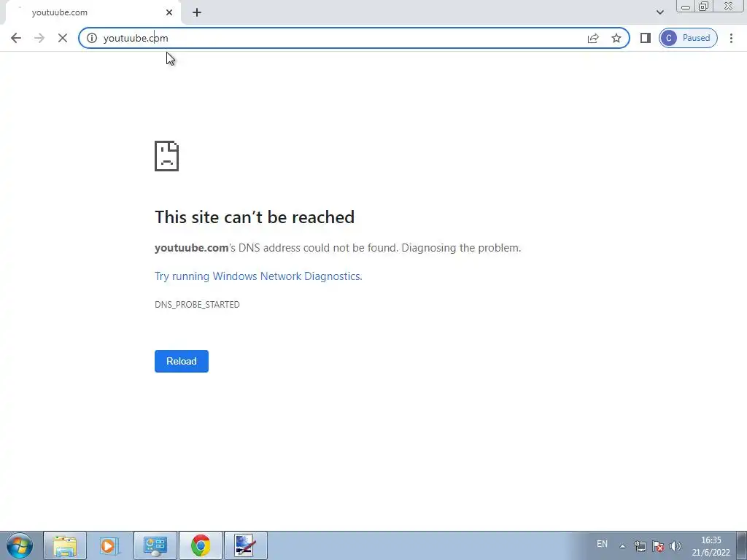Reload the page with the blue button

pos(182,361)
